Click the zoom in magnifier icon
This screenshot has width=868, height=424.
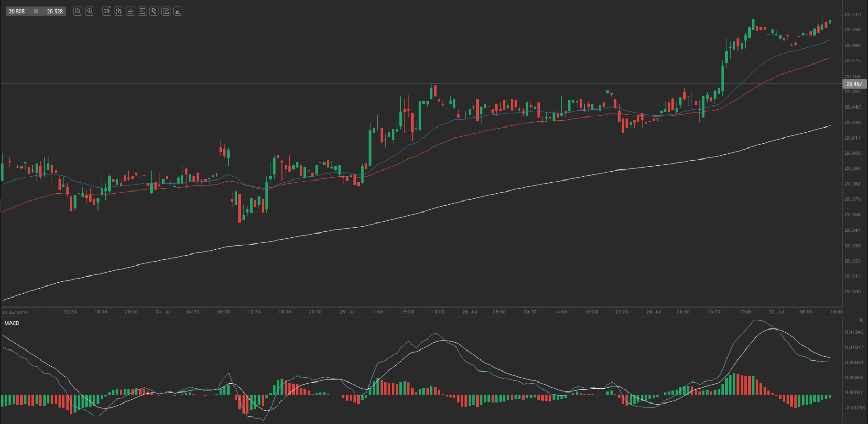coord(90,11)
